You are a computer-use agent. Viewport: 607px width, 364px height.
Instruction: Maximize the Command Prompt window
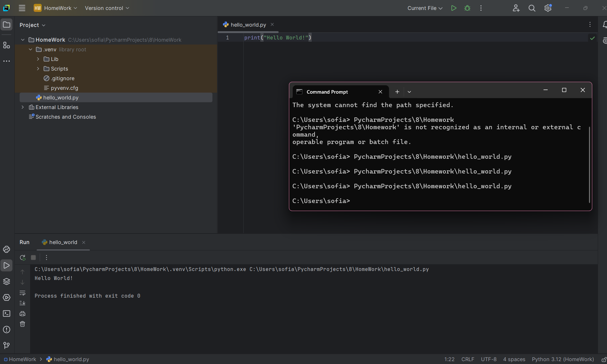(x=564, y=90)
